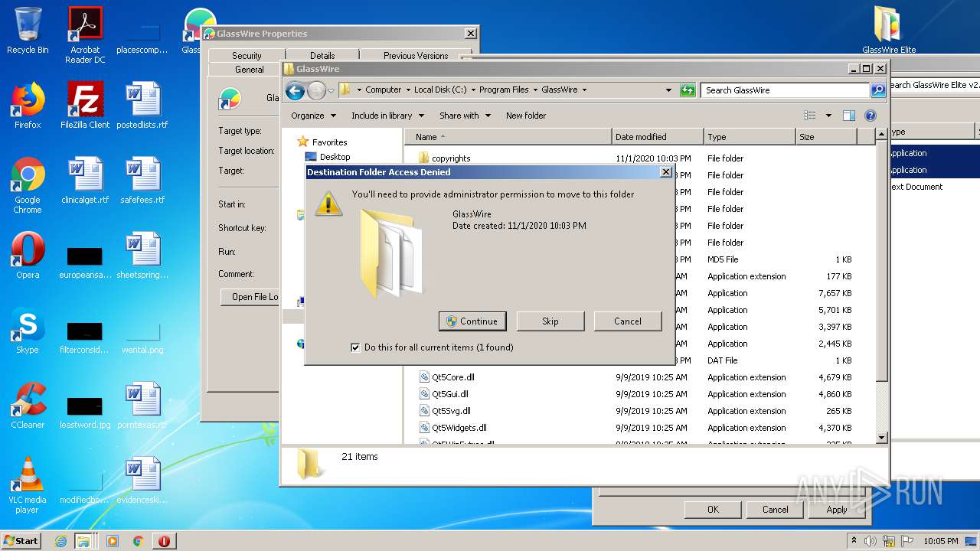Viewport: 980px width, 551px height.
Task: Open Include in library dropdown
Action: (x=387, y=116)
